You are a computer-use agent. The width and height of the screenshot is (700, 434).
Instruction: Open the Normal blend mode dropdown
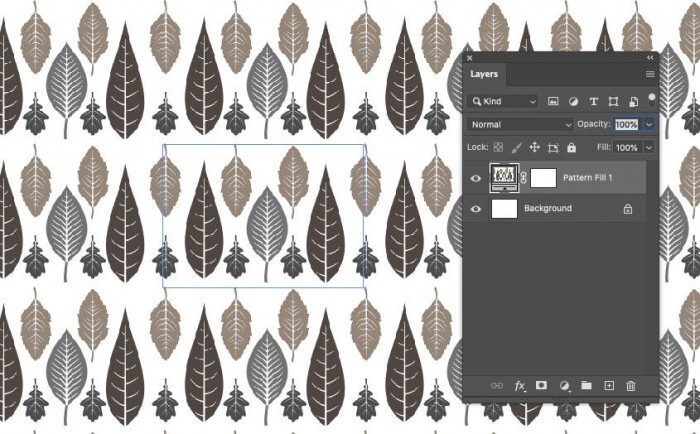point(521,124)
